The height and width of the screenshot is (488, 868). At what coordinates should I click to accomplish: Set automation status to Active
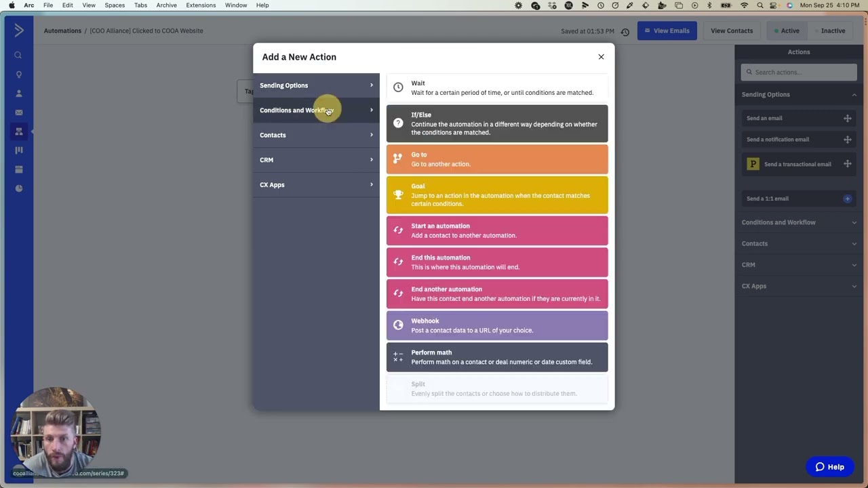coord(787,30)
